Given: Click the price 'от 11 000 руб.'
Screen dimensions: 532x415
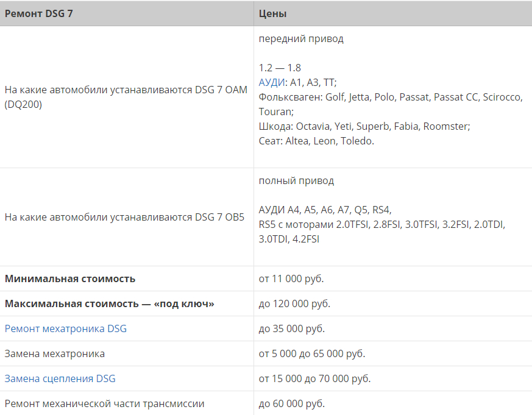Looking at the screenshot, I should click(291, 279).
